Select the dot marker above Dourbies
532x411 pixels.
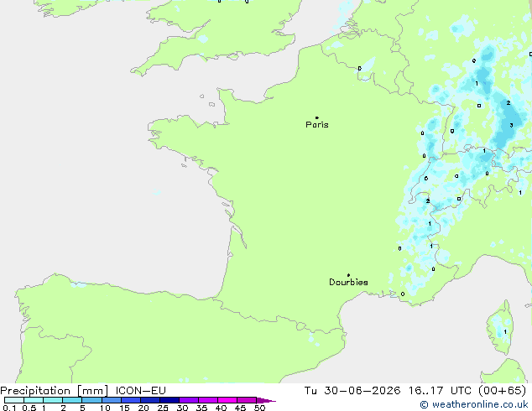point(348,275)
